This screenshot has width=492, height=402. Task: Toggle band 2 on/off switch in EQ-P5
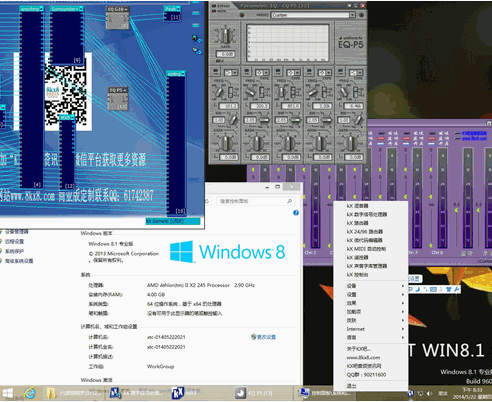click(x=247, y=72)
